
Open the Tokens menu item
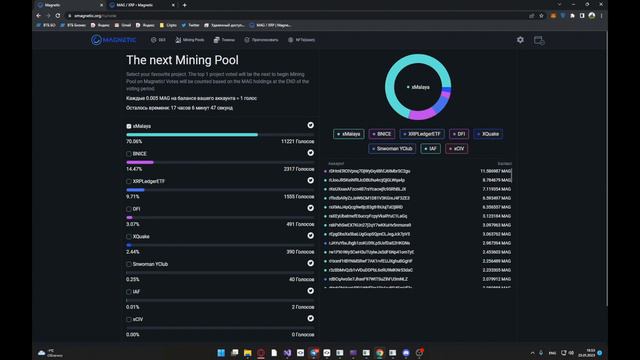224,40
